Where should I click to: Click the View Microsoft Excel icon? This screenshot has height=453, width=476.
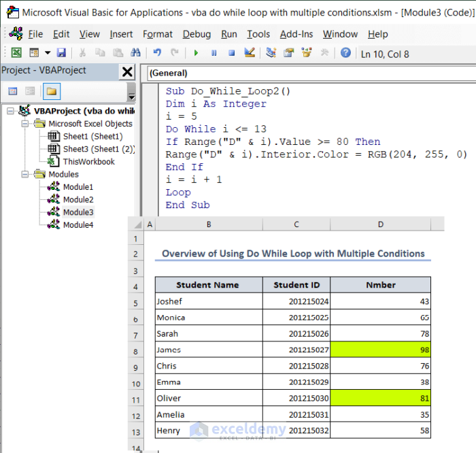coord(16,53)
